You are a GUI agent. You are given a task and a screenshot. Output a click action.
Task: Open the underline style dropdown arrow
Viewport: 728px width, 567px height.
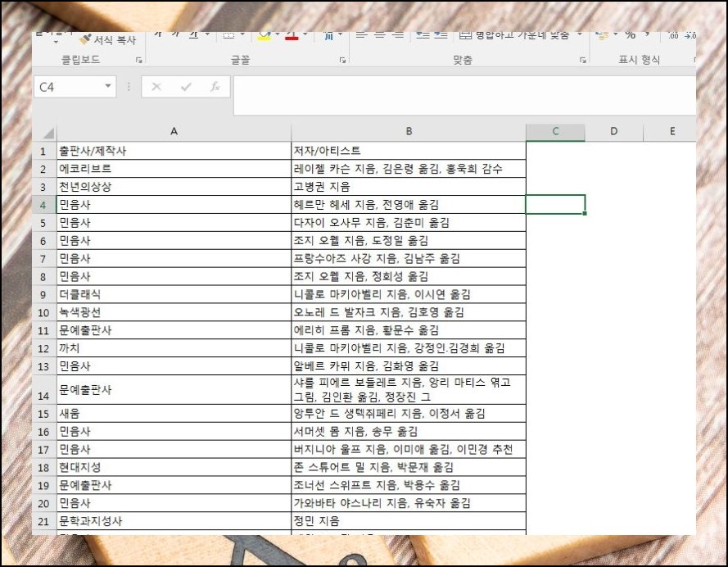pos(207,34)
